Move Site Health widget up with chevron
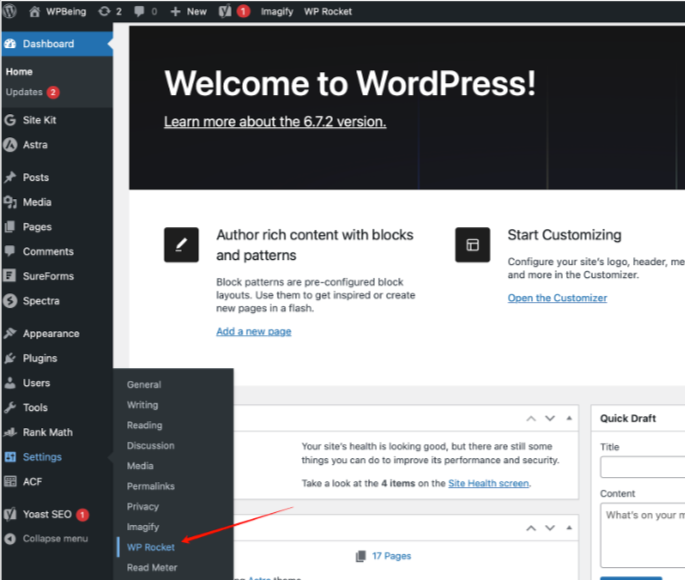 tap(531, 418)
